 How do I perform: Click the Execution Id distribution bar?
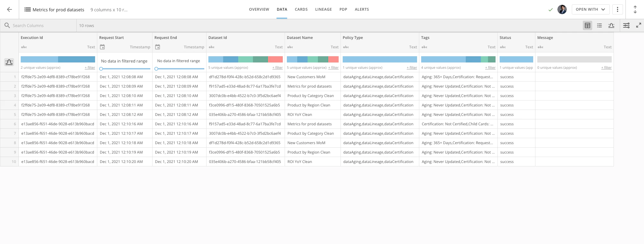(58, 59)
